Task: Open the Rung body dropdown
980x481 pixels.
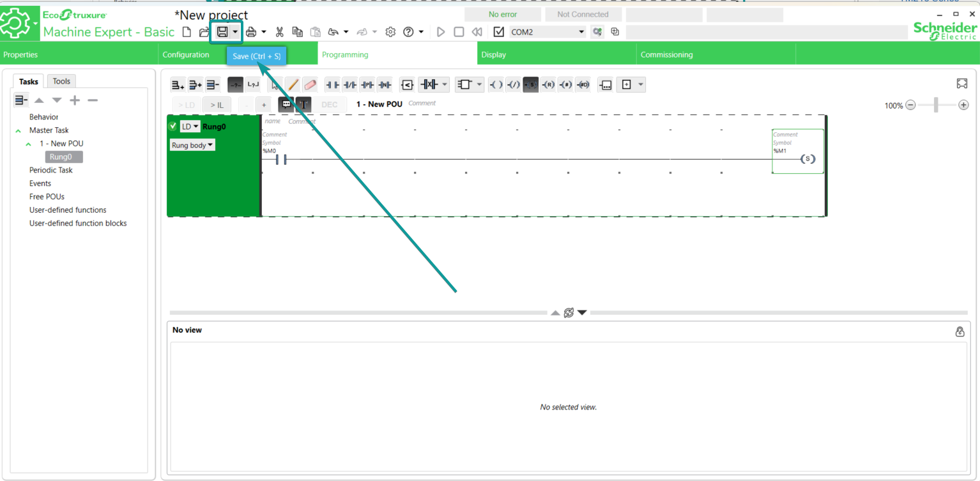Action: [x=192, y=146]
